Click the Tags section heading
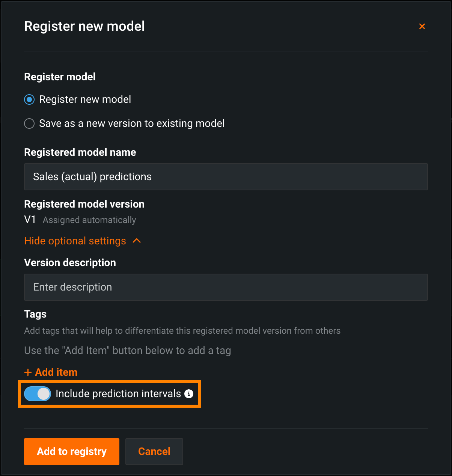The height and width of the screenshot is (476, 452). coord(35,314)
